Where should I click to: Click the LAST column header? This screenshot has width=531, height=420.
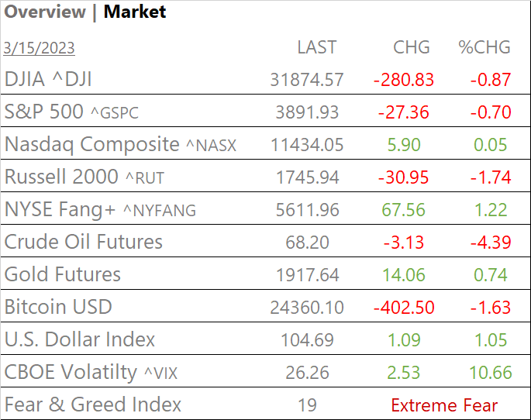click(317, 47)
